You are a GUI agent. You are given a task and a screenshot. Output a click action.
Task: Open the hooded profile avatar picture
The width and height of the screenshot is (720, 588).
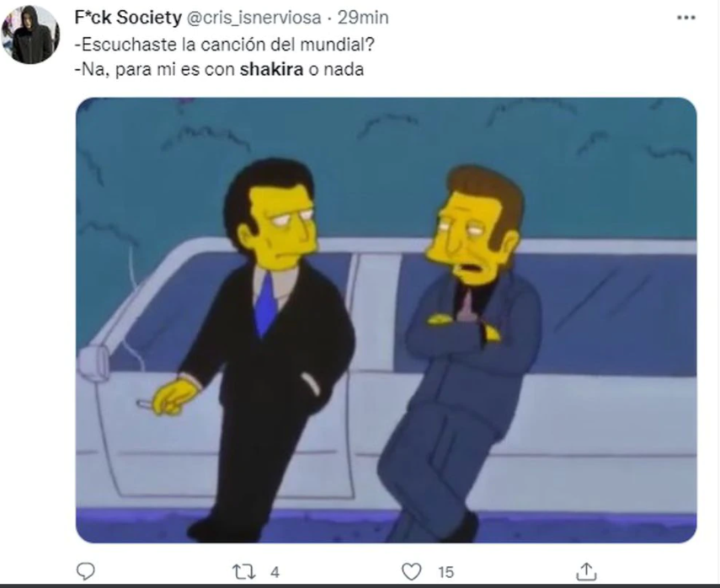pyautogui.click(x=31, y=35)
